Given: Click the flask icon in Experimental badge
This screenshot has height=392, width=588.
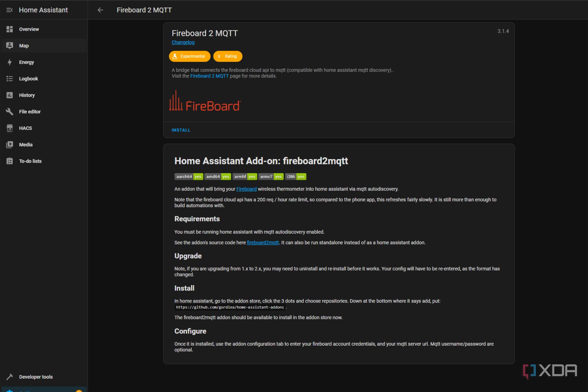Looking at the screenshot, I should pyautogui.click(x=175, y=56).
